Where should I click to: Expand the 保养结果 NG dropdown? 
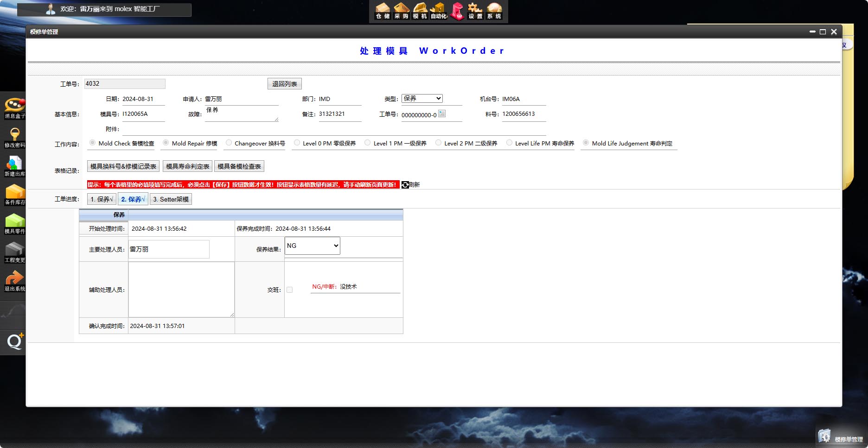tap(312, 246)
